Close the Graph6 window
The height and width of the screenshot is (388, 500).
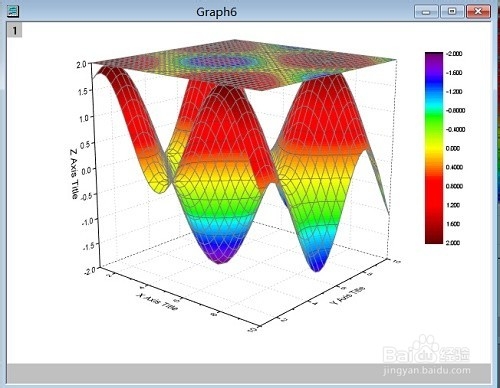coord(478,12)
